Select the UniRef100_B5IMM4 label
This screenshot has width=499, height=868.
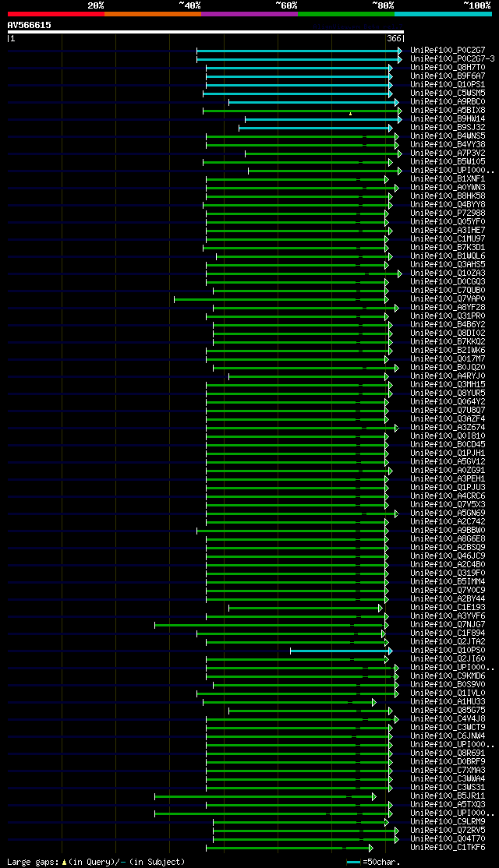pos(448,582)
